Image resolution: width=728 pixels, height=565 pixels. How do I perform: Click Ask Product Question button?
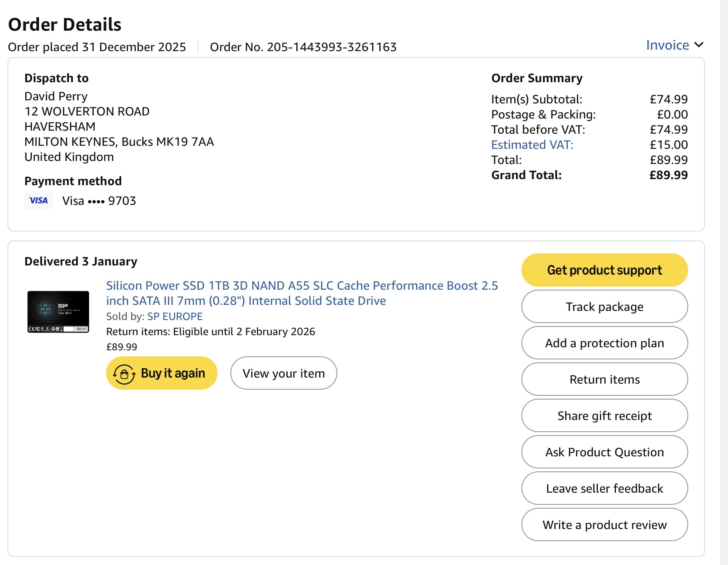tap(604, 452)
